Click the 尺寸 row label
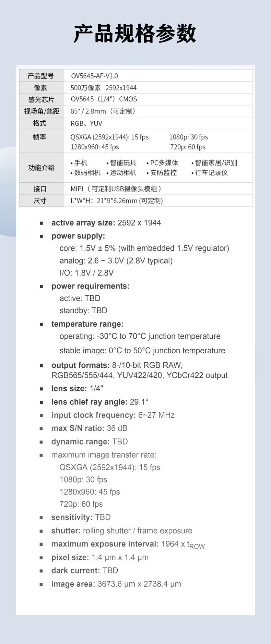This screenshot has height=644, width=271. 40,201
